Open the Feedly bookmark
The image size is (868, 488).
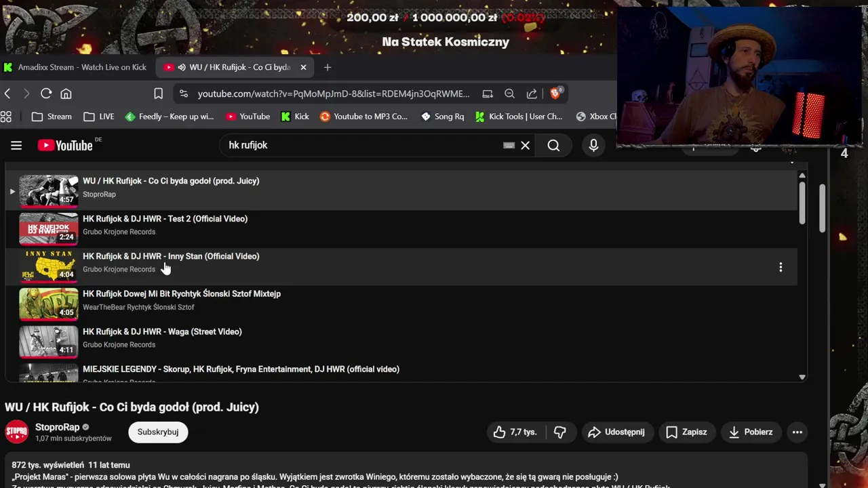point(170,117)
